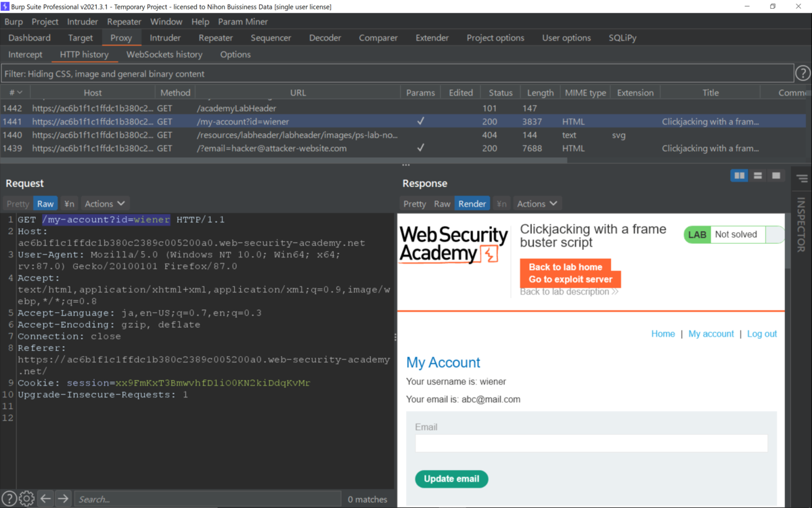Switch to stacked horizontal layout view
The image size is (812, 508).
(757, 175)
